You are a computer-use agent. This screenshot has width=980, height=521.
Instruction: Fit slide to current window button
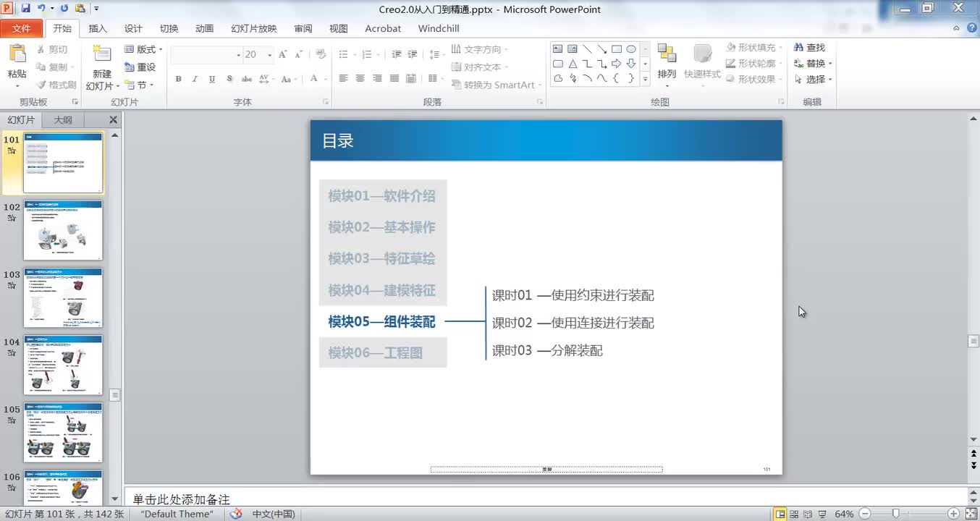(970, 514)
